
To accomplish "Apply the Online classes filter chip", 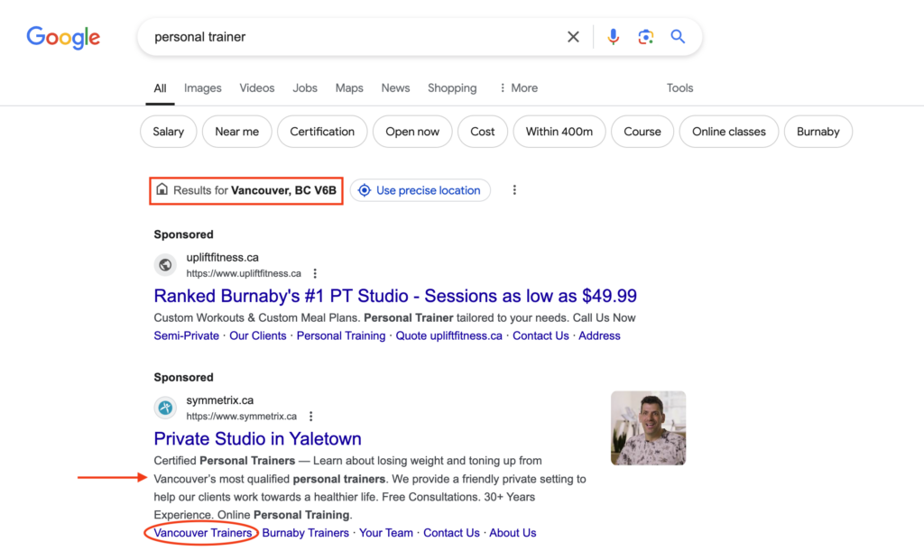I will click(729, 132).
